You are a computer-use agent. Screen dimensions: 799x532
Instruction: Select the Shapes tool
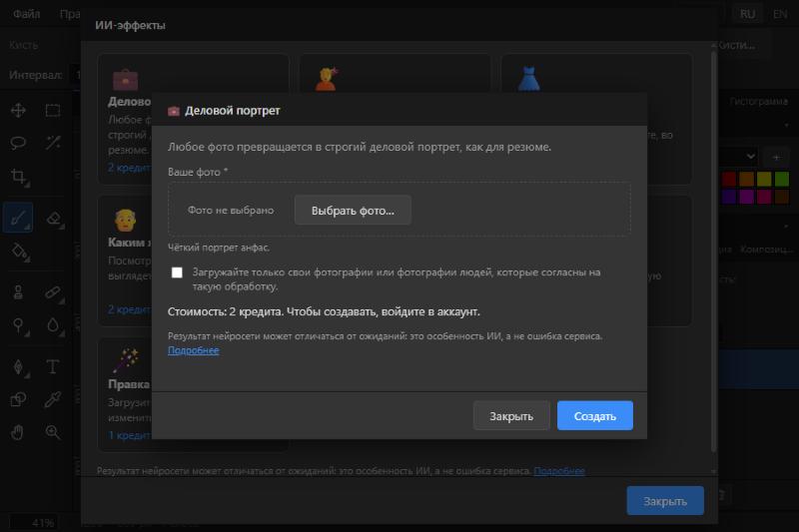18,399
